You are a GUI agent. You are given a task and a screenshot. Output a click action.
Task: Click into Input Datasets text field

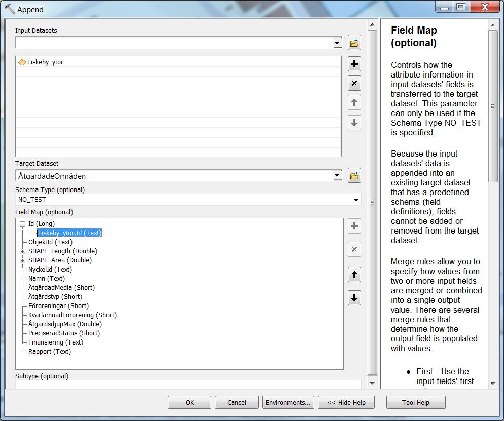pos(174,43)
